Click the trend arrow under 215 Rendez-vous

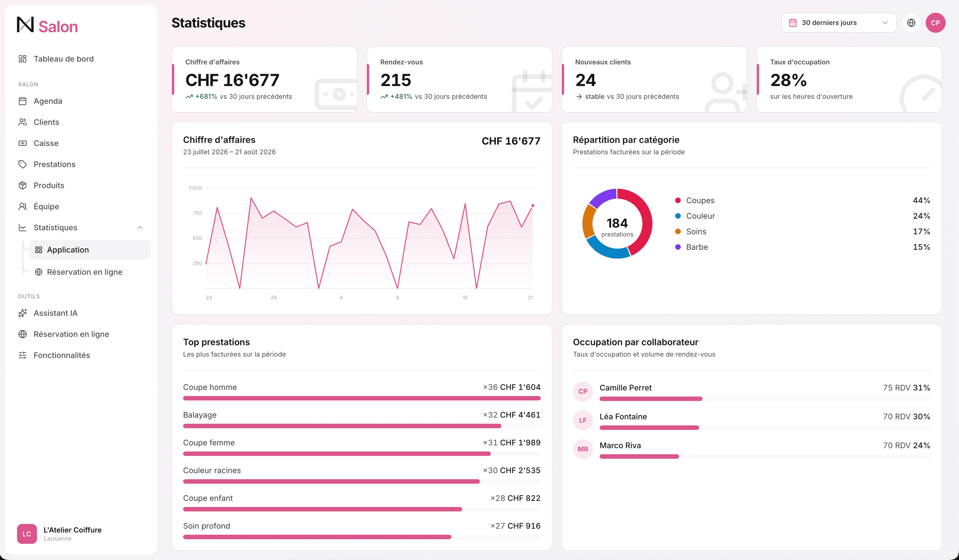[x=384, y=97]
